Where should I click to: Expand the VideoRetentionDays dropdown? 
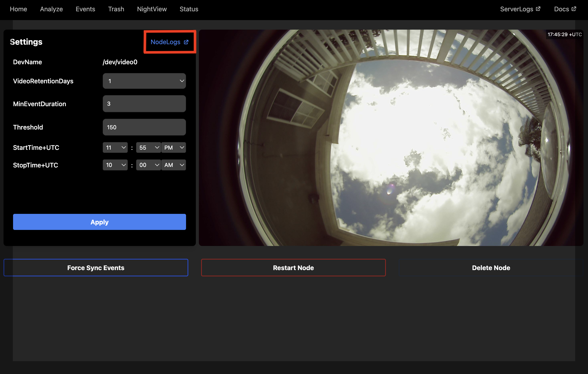pos(144,81)
